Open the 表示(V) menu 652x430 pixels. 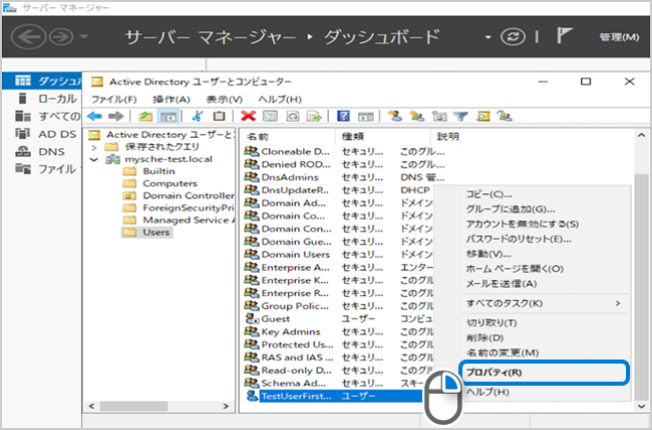[224, 99]
